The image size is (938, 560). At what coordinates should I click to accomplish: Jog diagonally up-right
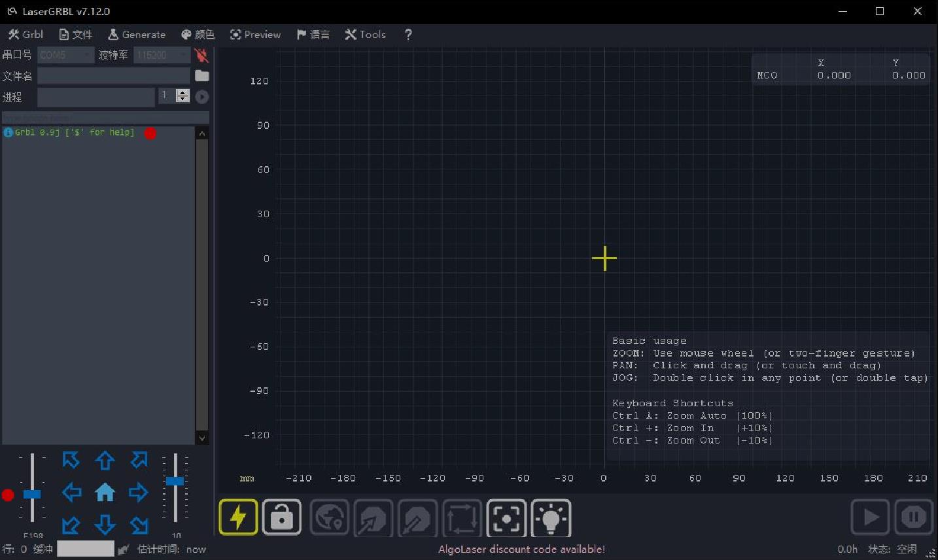(139, 460)
